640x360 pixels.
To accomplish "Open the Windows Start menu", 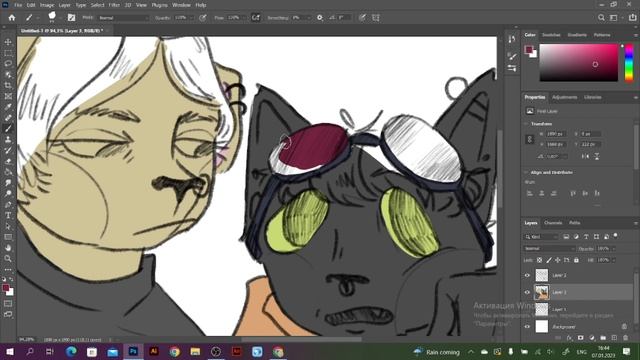I will 9,351.
